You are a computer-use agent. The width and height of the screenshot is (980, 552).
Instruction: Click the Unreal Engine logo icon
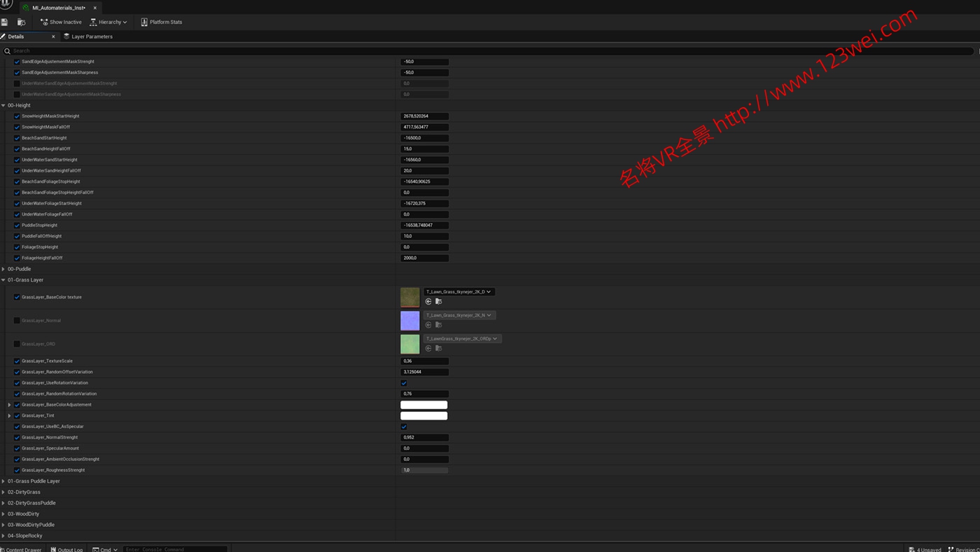point(6,4)
